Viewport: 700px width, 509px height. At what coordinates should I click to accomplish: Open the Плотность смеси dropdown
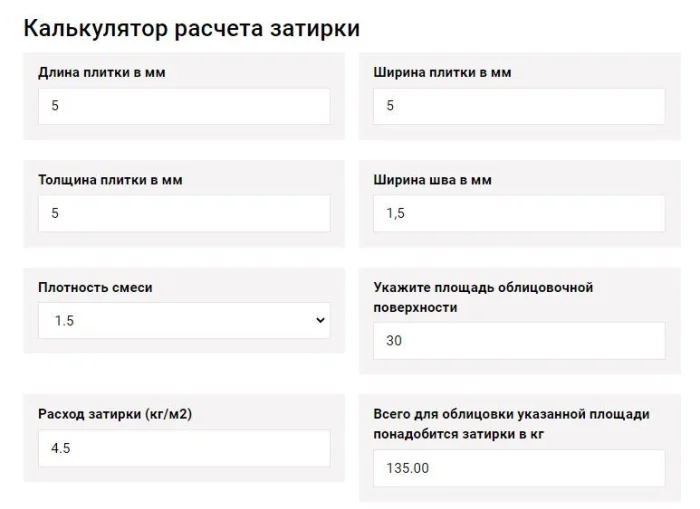point(184,321)
